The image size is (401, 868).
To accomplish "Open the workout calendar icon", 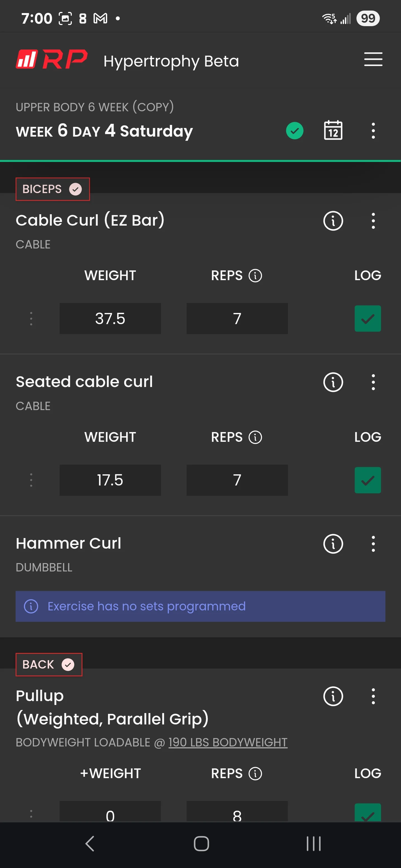I will (333, 130).
